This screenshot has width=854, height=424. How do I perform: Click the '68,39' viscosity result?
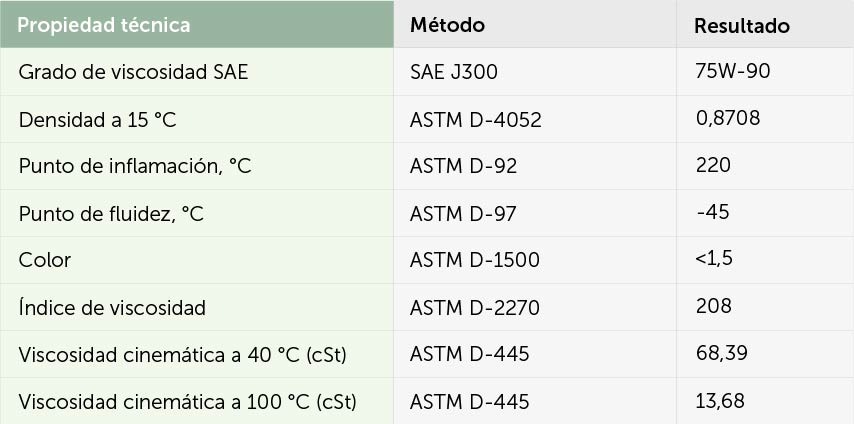pos(722,354)
